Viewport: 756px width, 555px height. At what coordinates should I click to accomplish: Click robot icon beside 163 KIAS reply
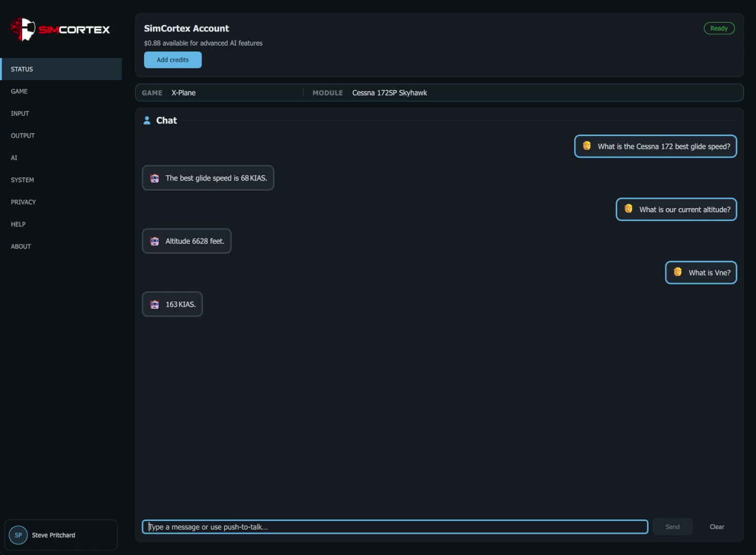click(x=155, y=304)
